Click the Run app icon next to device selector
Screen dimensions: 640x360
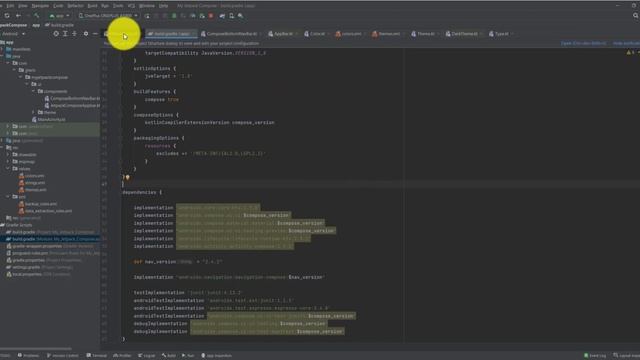pyautogui.click(x=147, y=16)
